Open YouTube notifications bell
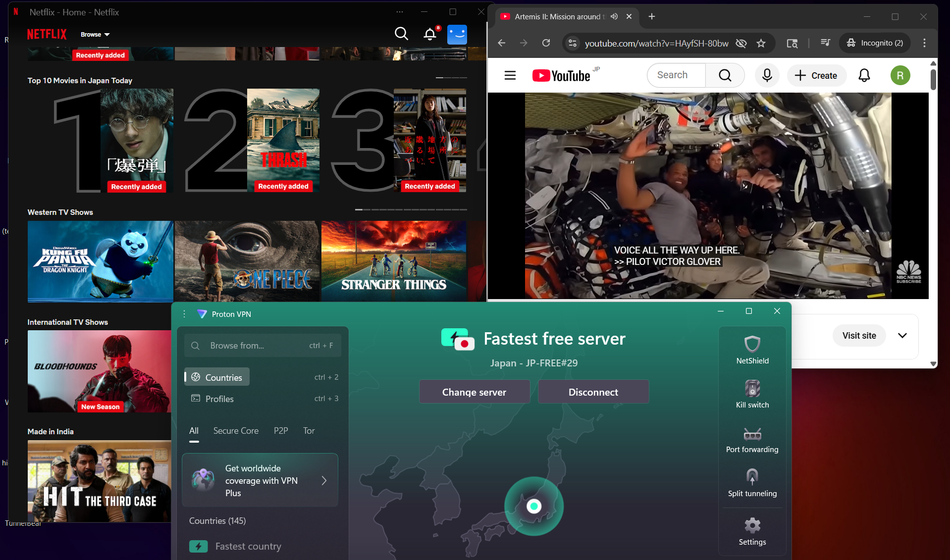Screen dimensions: 950x560 click(864, 75)
